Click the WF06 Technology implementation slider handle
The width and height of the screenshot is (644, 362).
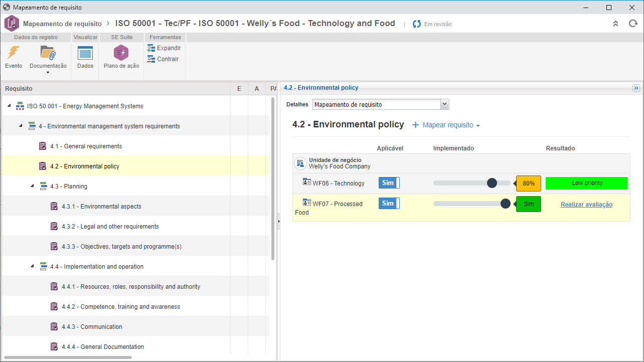pyautogui.click(x=492, y=183)
